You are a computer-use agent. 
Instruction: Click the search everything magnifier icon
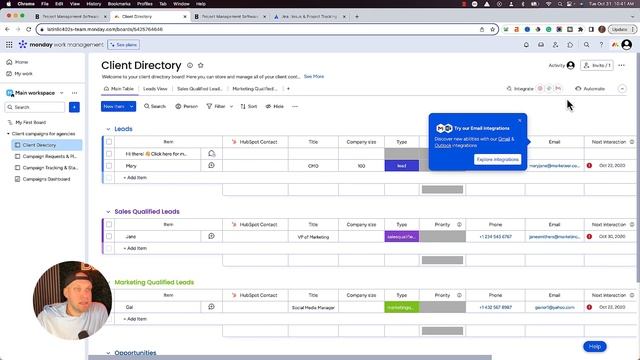(x=587, y=44)
